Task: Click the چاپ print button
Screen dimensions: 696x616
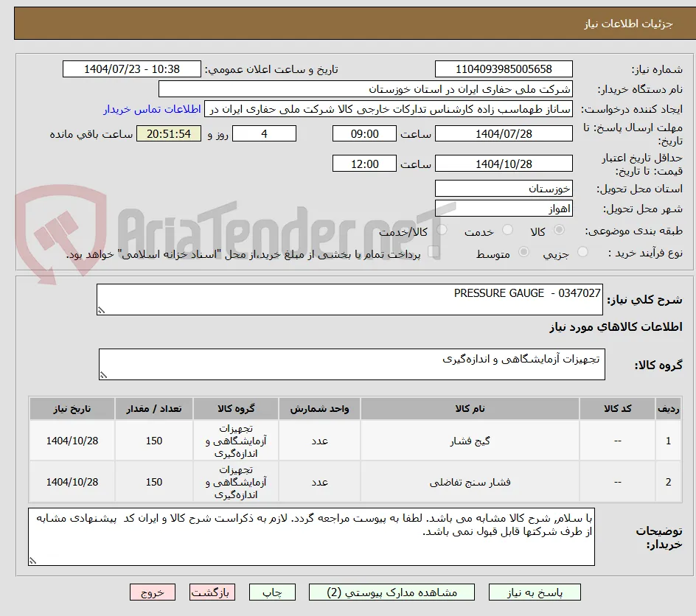Action: (x=272, y=592)
